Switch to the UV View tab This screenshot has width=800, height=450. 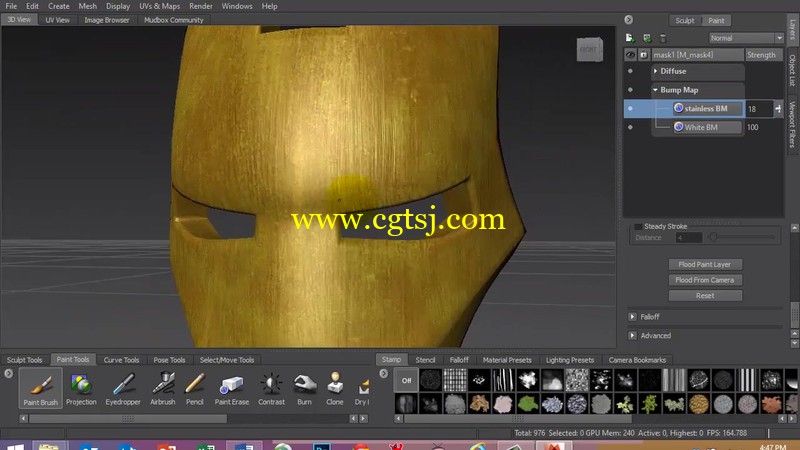click(57, 20)
